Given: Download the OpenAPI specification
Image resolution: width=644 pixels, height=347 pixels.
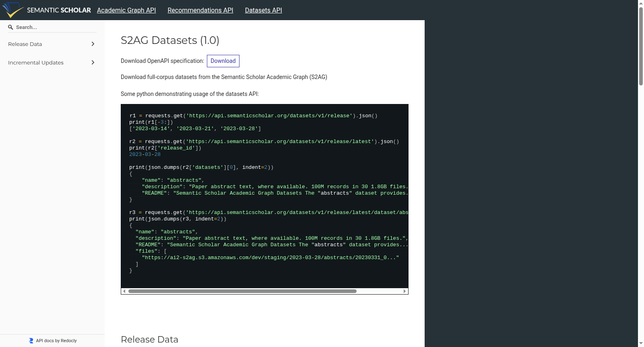Looking at the screenshot, I should point(223,61).
